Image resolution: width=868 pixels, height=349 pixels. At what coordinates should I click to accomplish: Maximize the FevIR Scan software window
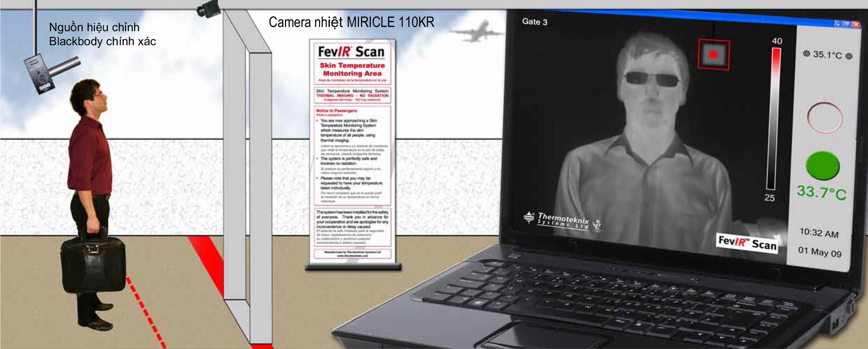click(x=847, y=24)
